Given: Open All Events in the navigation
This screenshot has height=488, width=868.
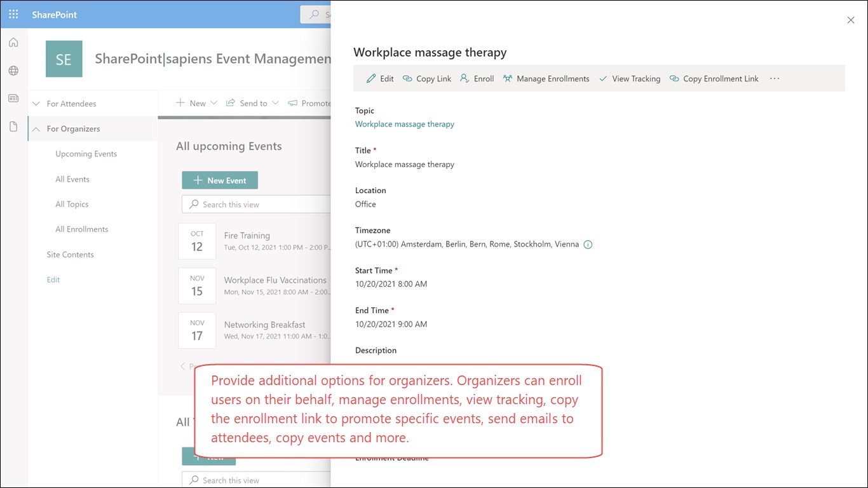Looking at the screenshot, I should click(72, 179).
